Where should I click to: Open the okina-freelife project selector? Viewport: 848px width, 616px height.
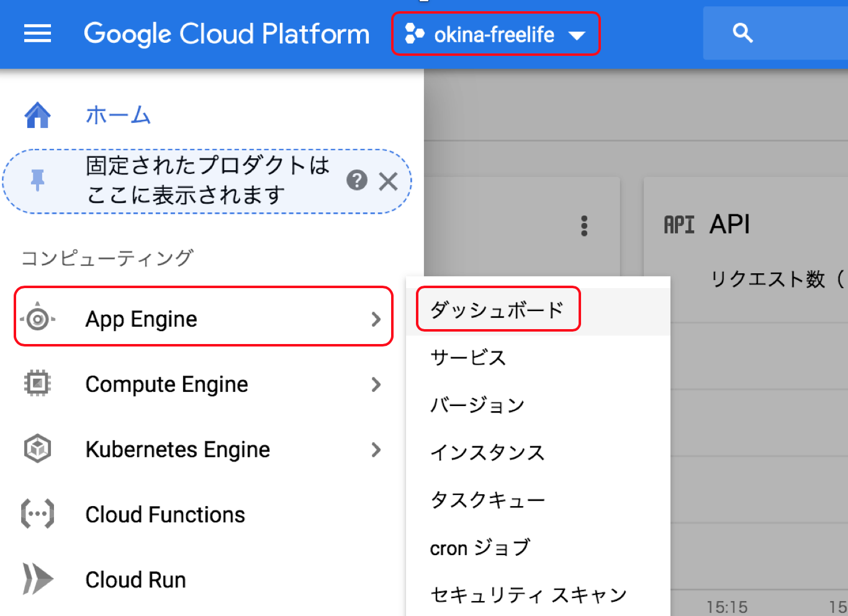495,34
